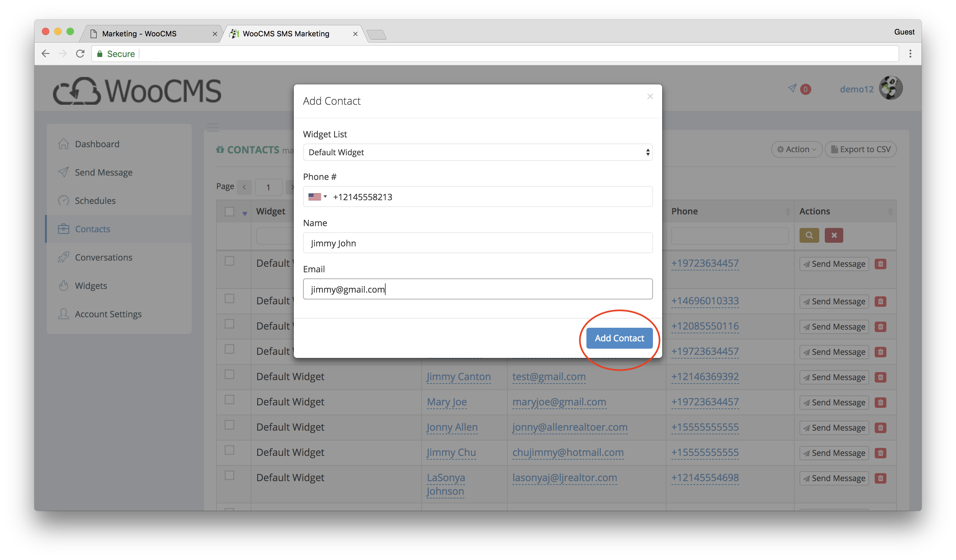Toggle the select-all contacts checkbox
The height and width of the screenshot is (560, 956).
(x=229, y=211)
